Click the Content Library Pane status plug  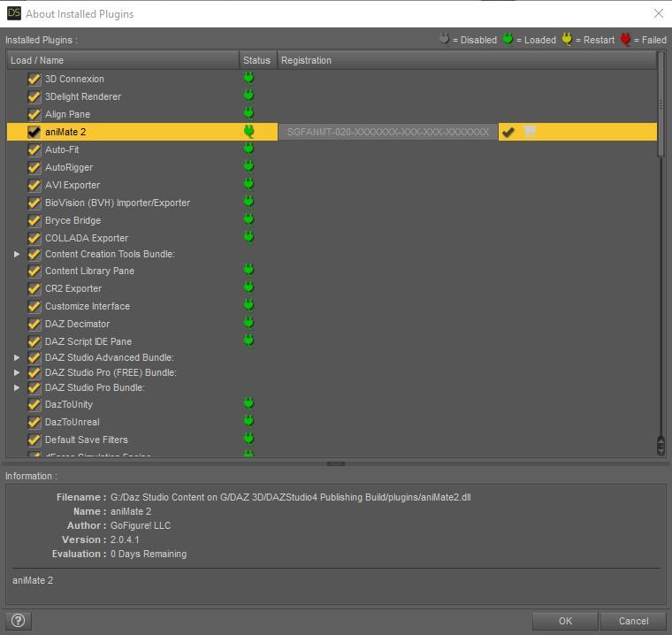[248, 270]
